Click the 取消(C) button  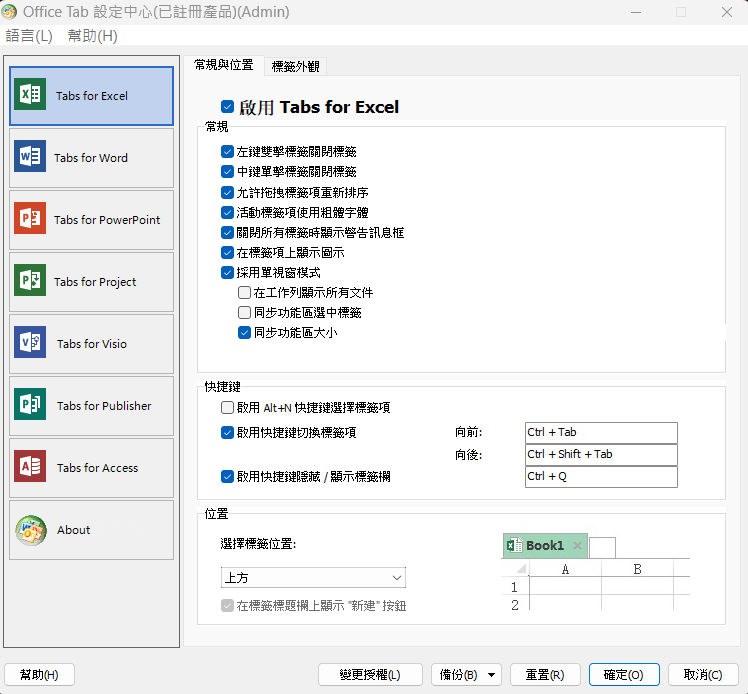[x=703, y=675]
